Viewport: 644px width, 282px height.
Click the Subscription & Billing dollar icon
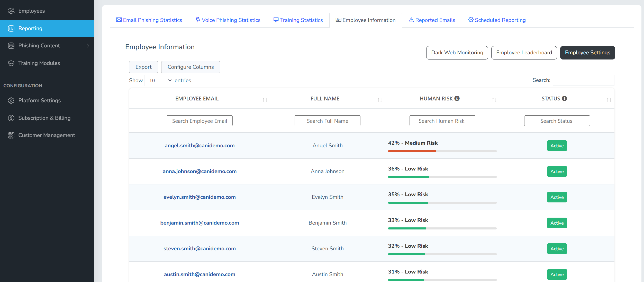click(11, 118)
